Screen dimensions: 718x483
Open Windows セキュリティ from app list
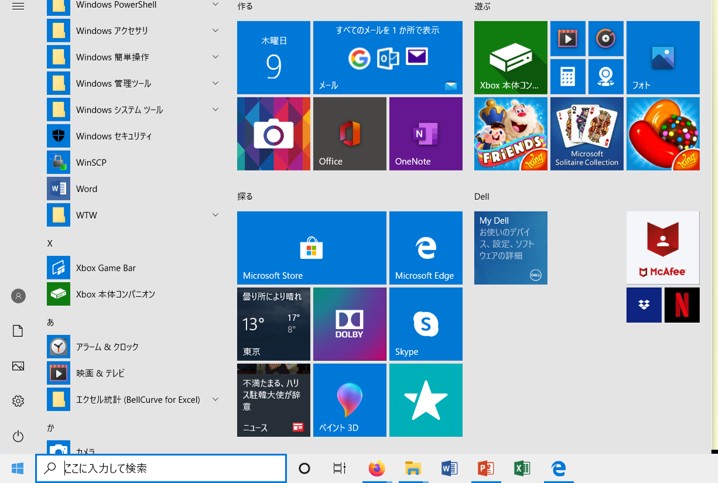[135, 136]
